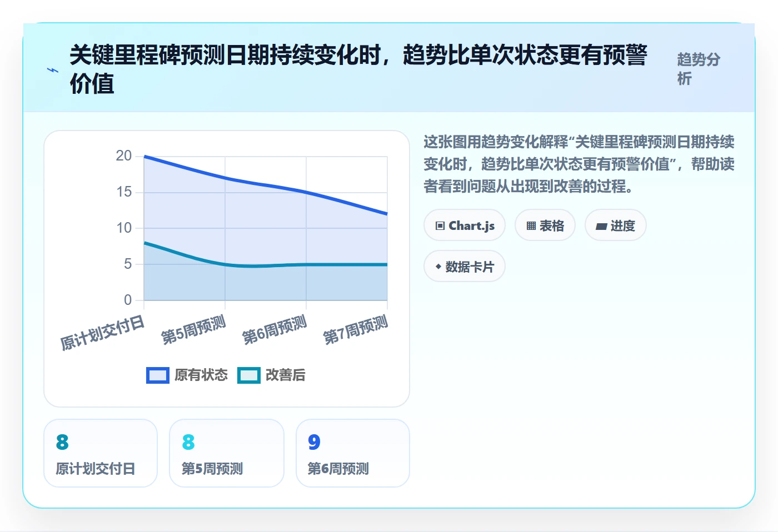This screenshot has width=778, height=532.
Task: Click the table grid icon in 表格 tag
Action: (531, 225)
